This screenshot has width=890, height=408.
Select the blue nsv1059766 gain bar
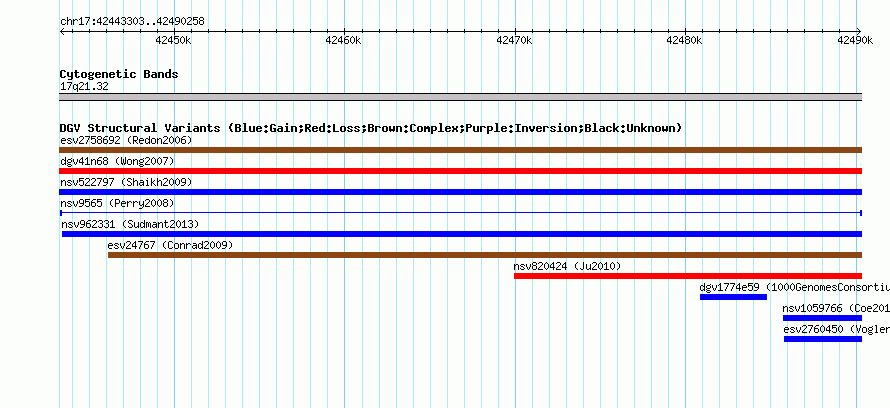[822, 318]
